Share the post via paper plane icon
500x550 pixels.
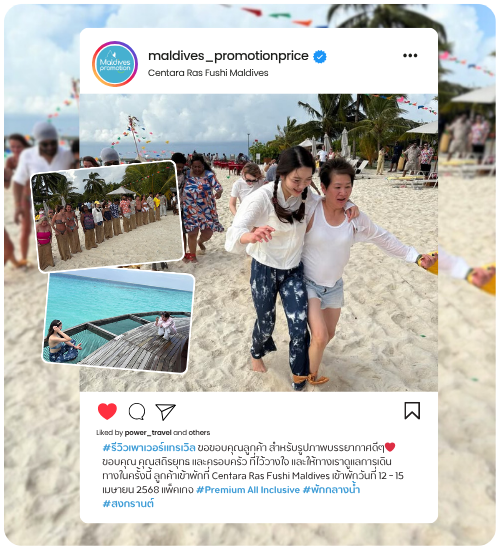click(x=165, y=411)
